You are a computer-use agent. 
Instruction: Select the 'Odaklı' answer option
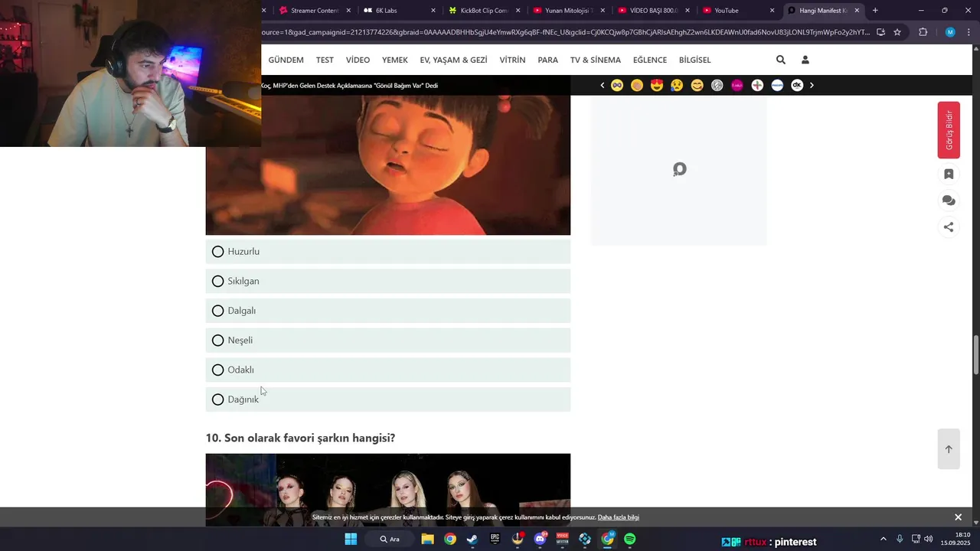[387, 370]
